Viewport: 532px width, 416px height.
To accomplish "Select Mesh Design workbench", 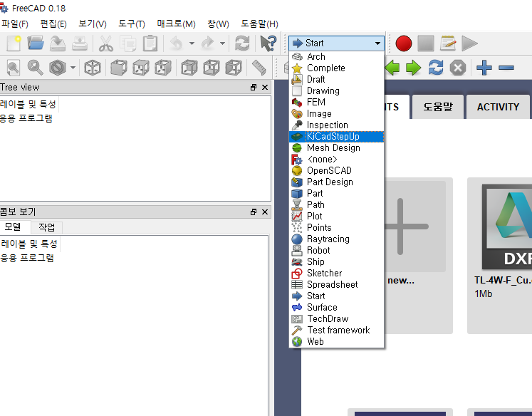I will (336, 148).
